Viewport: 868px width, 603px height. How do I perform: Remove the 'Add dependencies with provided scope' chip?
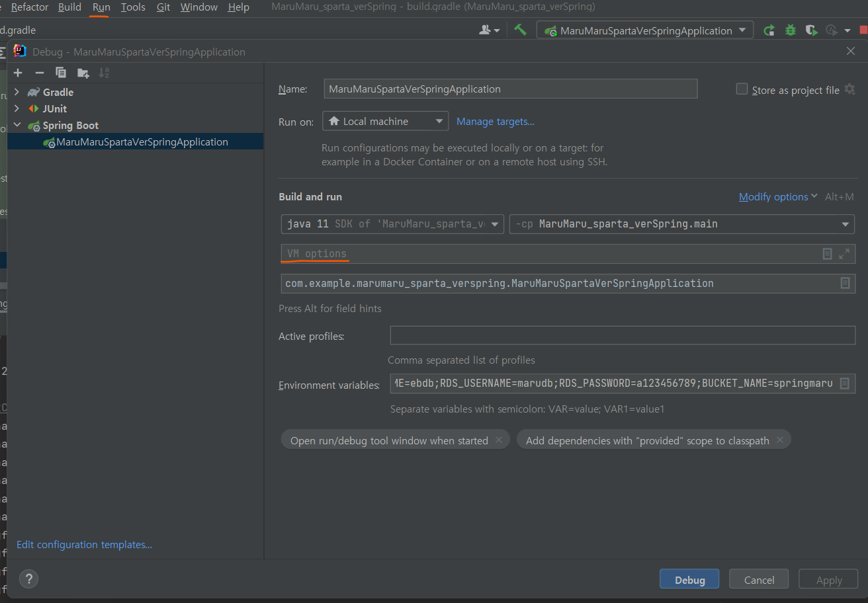[780, 440]
